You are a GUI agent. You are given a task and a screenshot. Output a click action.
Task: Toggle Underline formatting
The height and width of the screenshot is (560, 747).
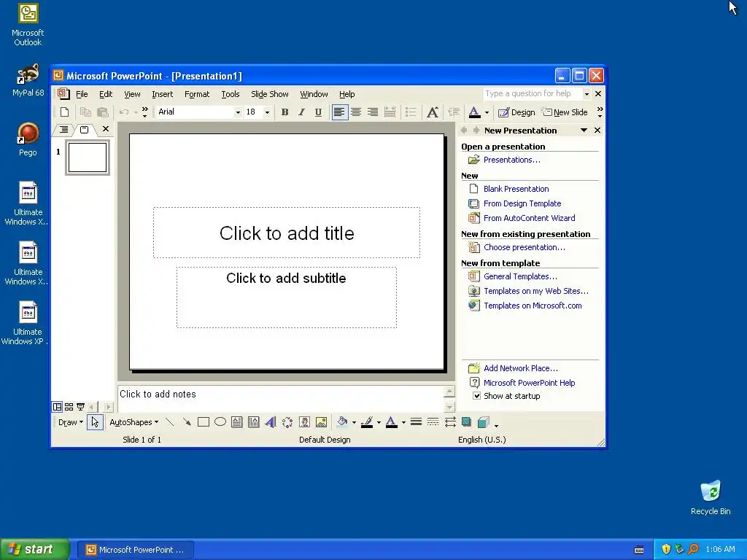click(318, 112)
